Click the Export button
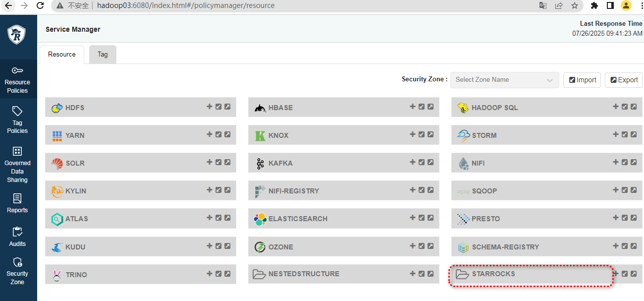This screenshot has width=644, height=301. pyautogui.click(x=624, y=80)
